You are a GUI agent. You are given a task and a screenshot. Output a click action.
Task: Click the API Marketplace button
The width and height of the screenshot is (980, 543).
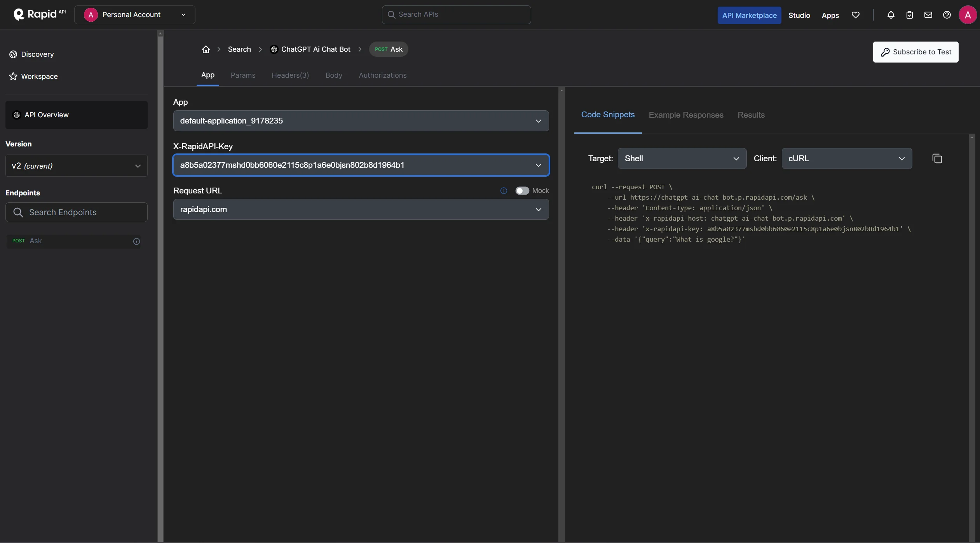pos(749,15)
